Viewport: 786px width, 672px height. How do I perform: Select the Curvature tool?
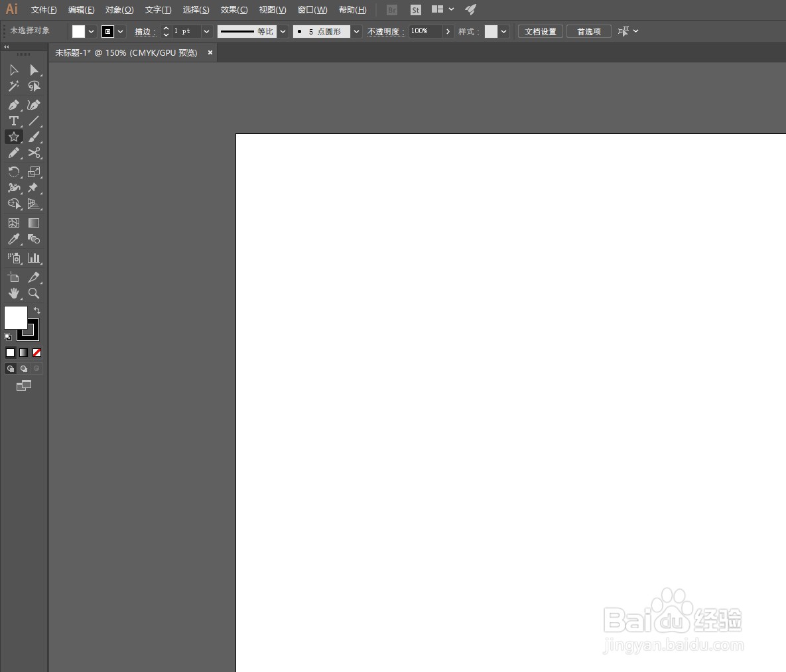(x=34, y=105)
